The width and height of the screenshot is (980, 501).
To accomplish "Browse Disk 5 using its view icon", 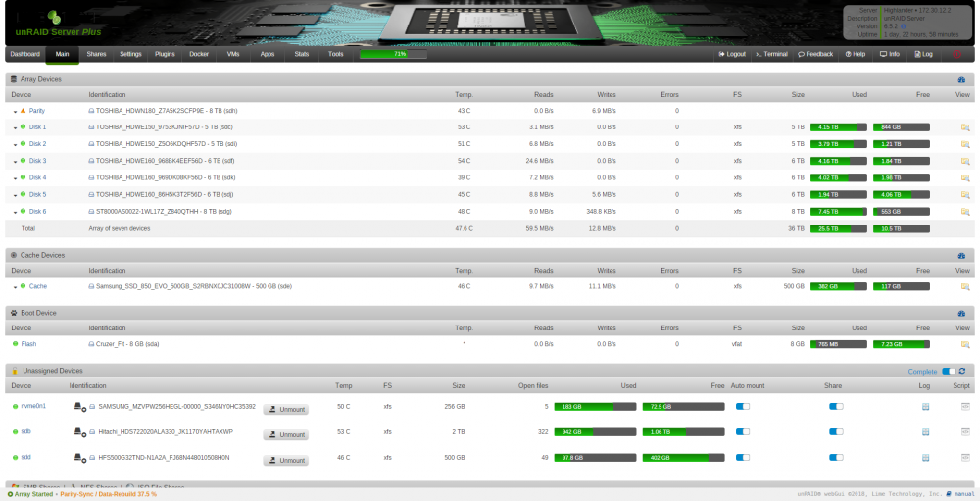I will 965,195.
